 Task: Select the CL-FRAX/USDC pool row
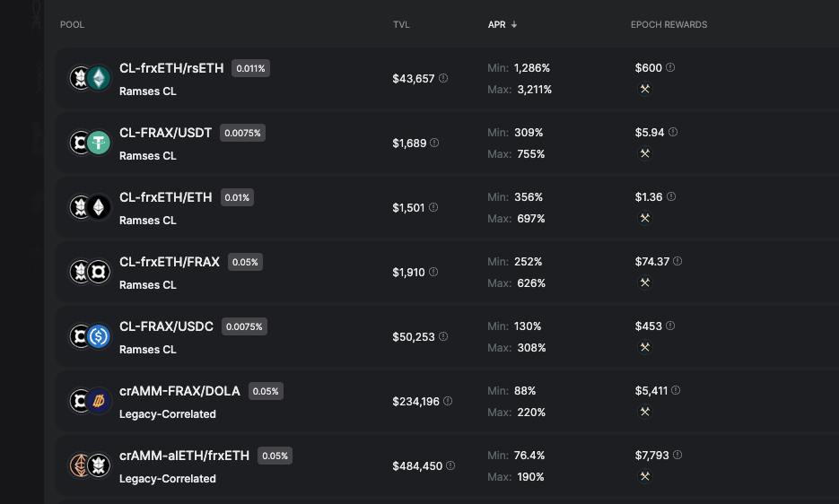click(314, 337)
